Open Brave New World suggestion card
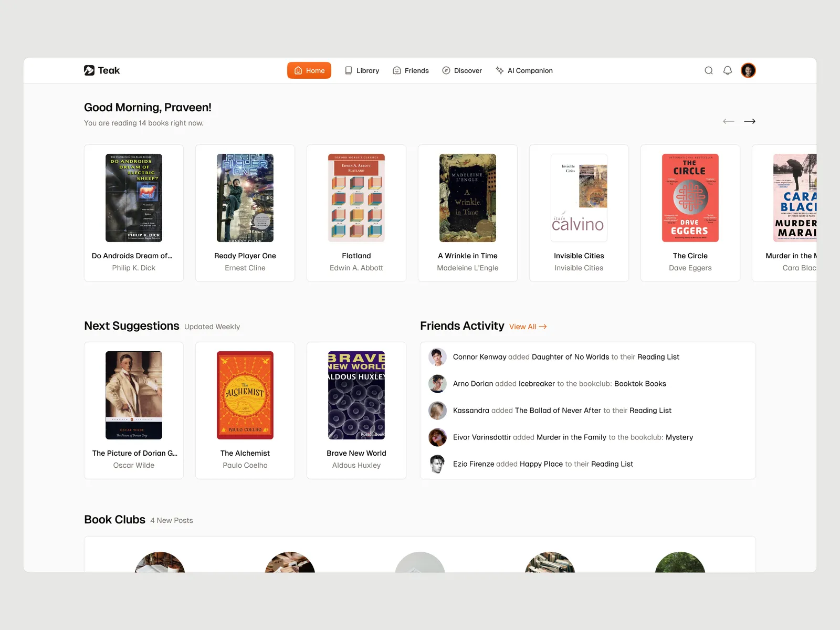This screenshot has height=630, width=840. point(356,411)
